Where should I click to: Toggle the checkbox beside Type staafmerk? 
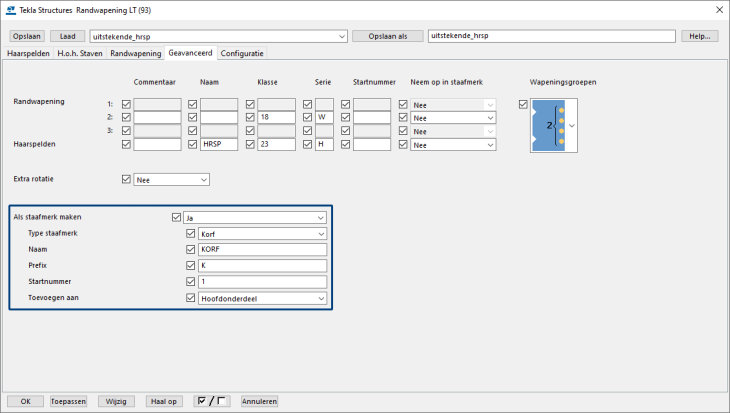[x=191, y=233]
